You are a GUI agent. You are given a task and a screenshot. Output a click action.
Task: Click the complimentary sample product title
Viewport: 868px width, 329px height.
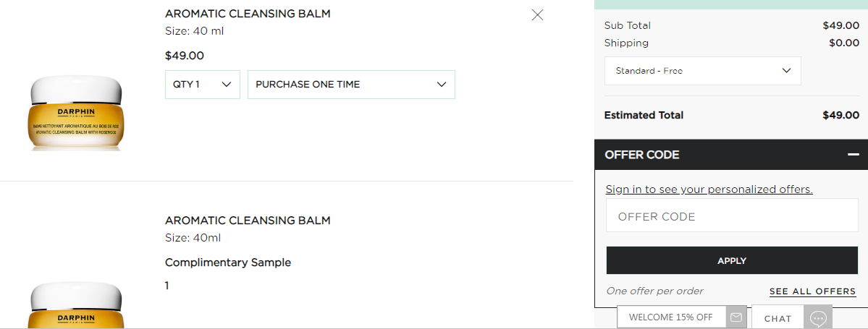point(248,221)
